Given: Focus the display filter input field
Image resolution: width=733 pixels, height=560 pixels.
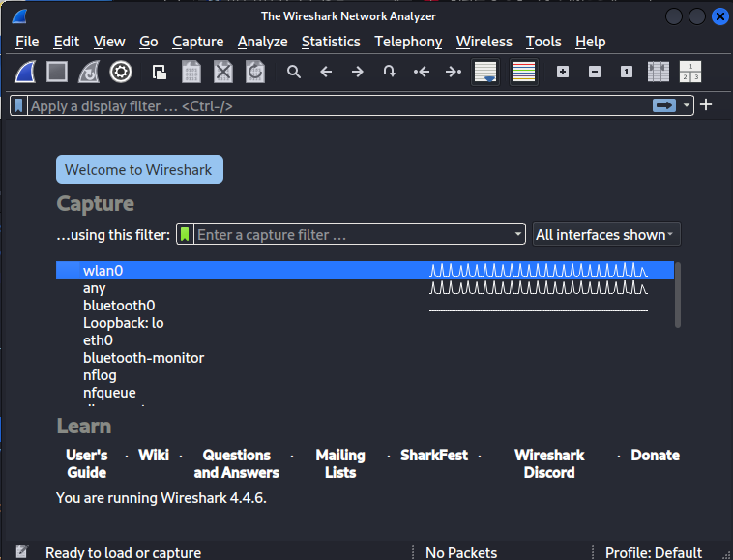Looking at the screenshot, I should coord(339,105).
